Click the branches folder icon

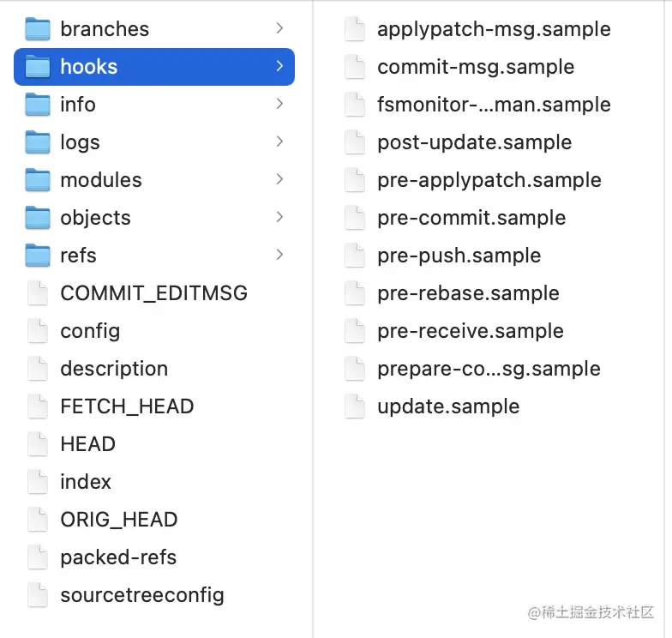(38, 29)
